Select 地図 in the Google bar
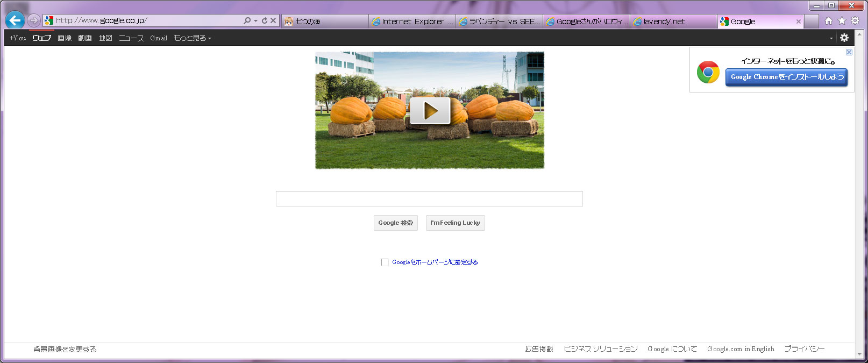 click(x=105, y=38)
